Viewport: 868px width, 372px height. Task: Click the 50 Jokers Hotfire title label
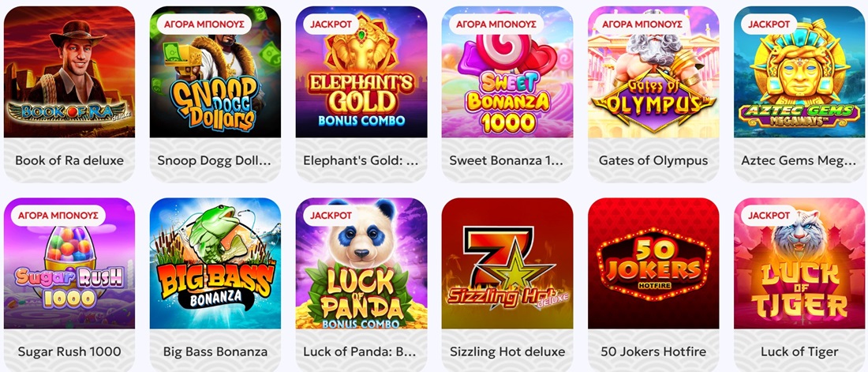[653, 352]
